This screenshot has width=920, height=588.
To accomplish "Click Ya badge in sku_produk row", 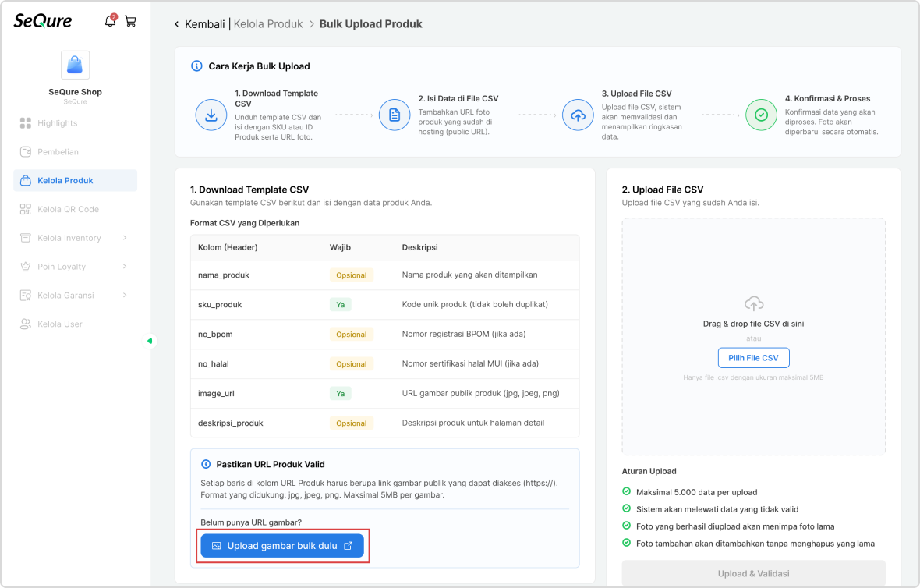I will tap(340, 305).
